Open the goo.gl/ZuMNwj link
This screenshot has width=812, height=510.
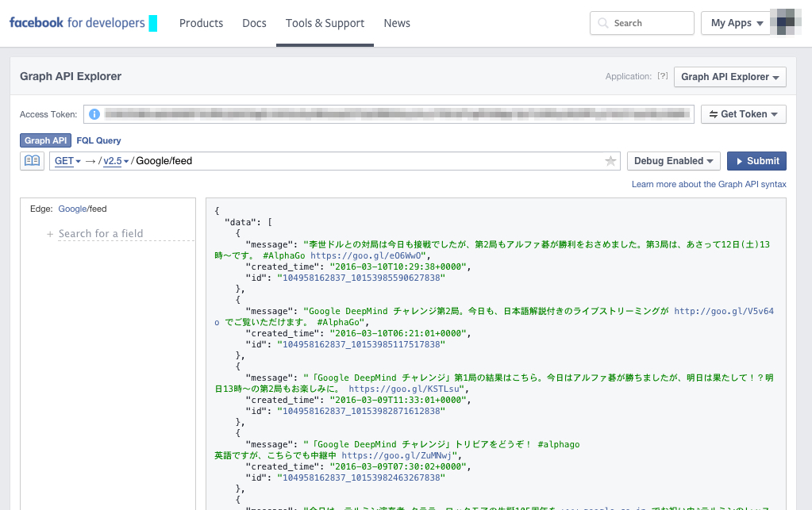pyautogui.click(x=396, y=456)
